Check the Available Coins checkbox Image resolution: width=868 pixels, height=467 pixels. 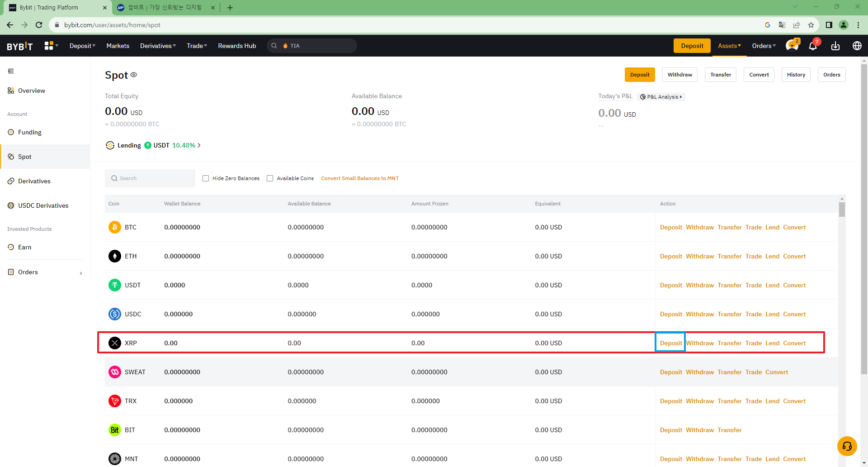pyautogui.click(x=270, y=178)
